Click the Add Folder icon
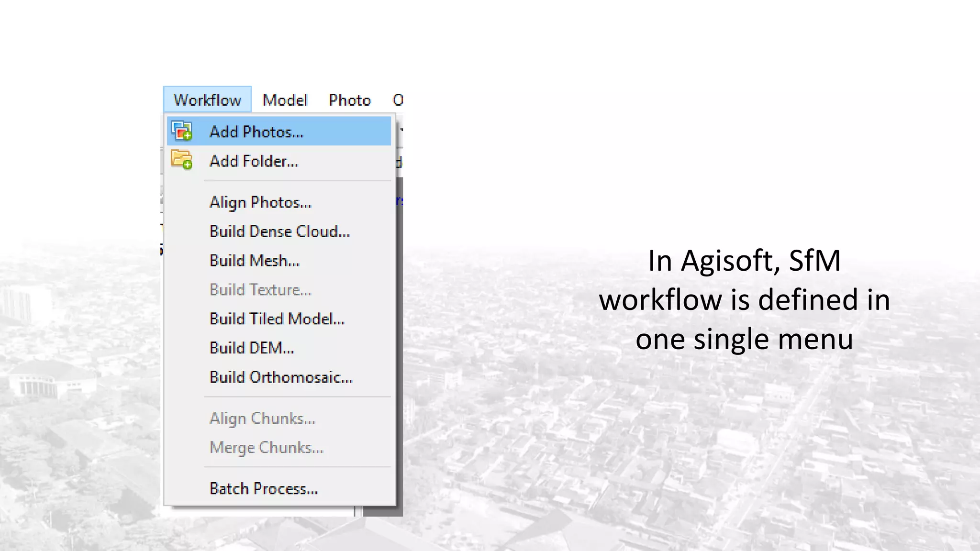This screenshot has width=980, height=551. click(x=182, y=160)
